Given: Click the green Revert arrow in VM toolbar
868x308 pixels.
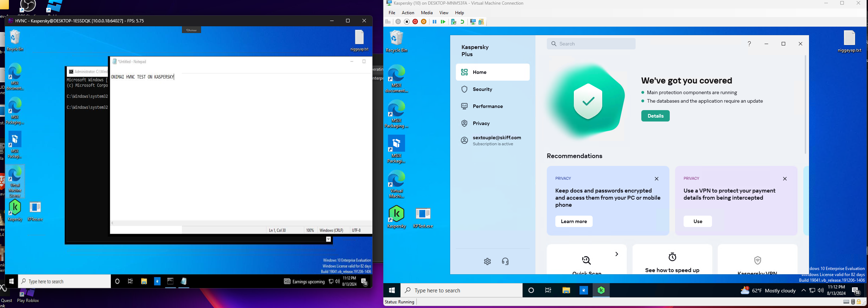Looking at the screenshot, I should tap(462, 22).
